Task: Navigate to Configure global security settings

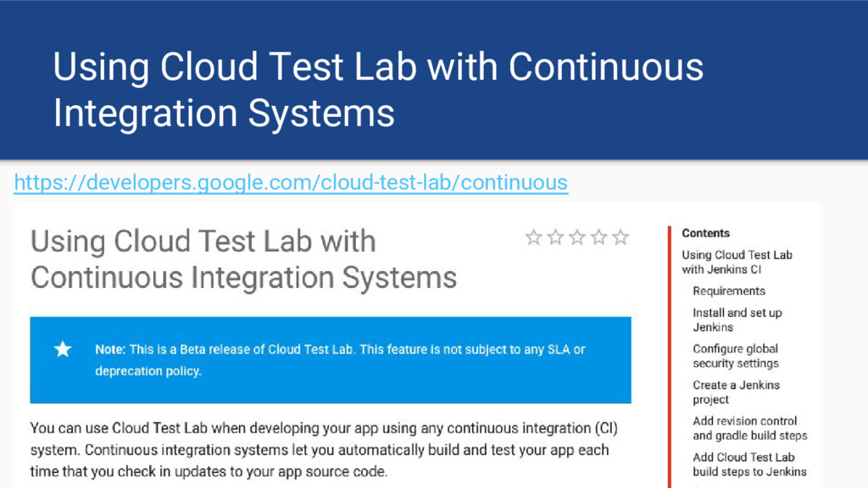Action: [735, 356]
